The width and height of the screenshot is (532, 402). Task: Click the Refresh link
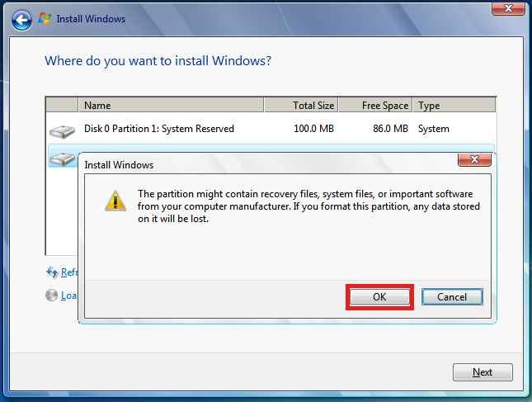click(69, 272)
